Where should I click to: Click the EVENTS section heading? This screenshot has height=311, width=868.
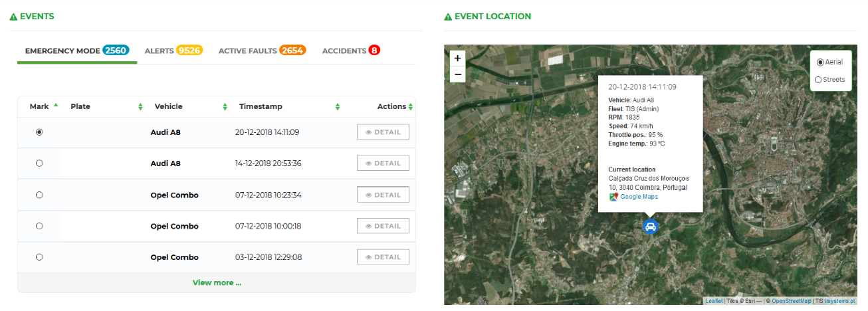click(37, 17)
